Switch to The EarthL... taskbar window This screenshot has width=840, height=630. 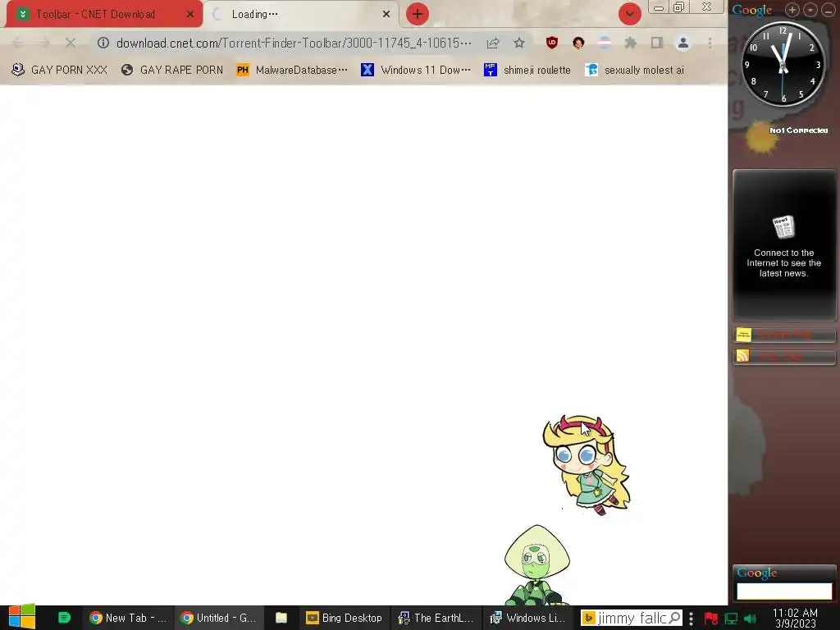(436, 619)
